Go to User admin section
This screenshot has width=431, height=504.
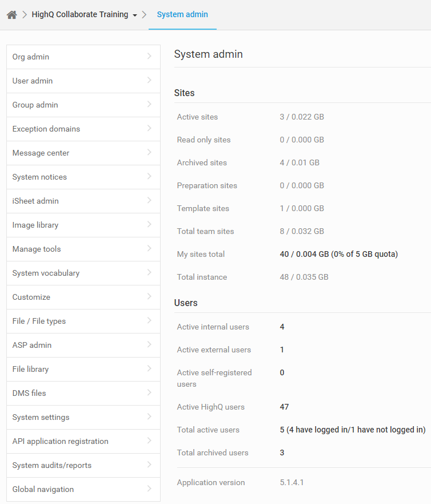point(33,81)
